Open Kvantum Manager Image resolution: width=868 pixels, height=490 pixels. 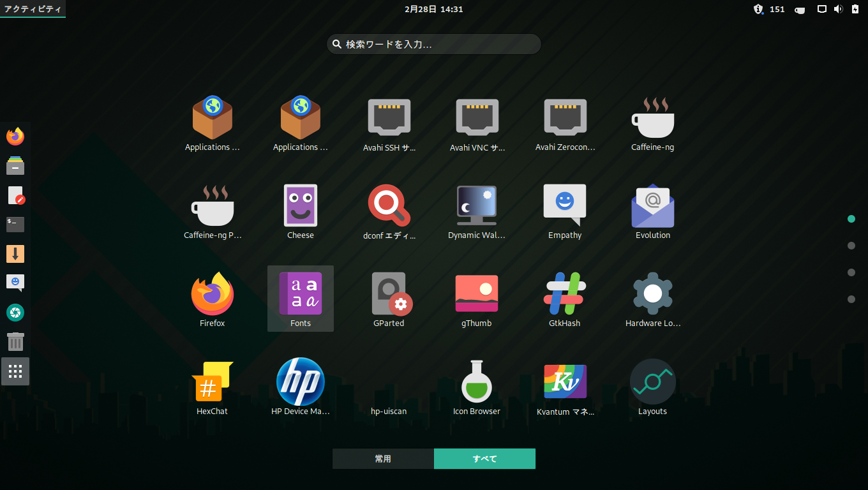[565, 388]
